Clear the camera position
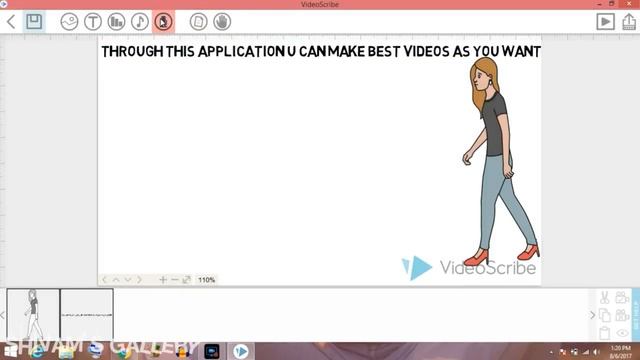This screenshot has height=360, width=640. click(x=622, y=316)
